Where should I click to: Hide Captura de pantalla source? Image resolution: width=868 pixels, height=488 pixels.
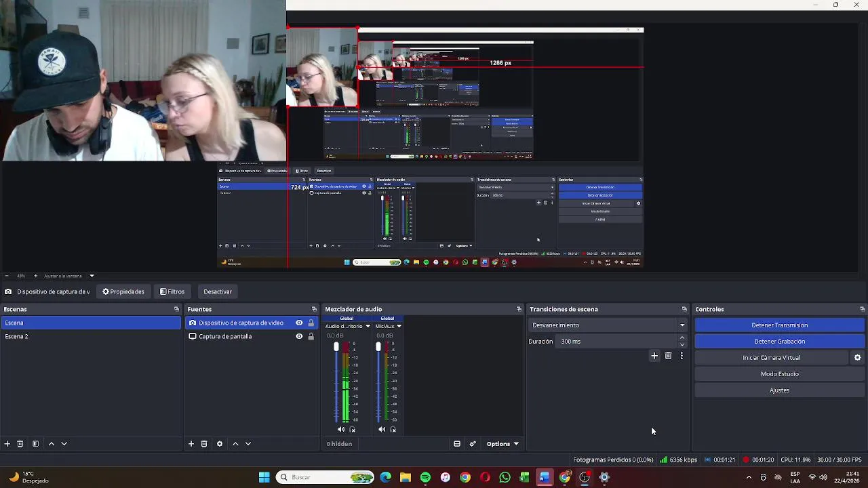[x=299, y=336]
